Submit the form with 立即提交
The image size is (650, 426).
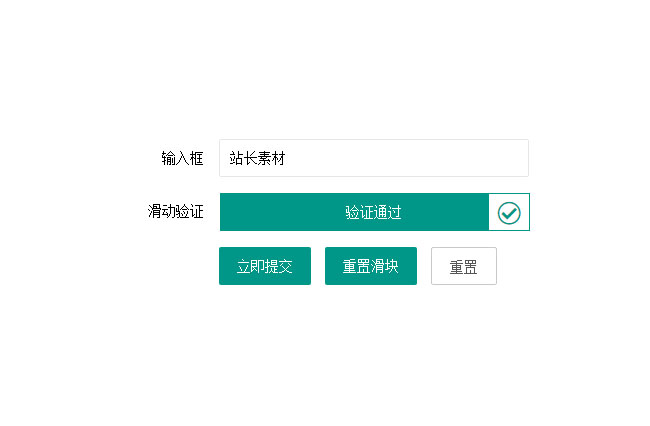click(265, 266)
